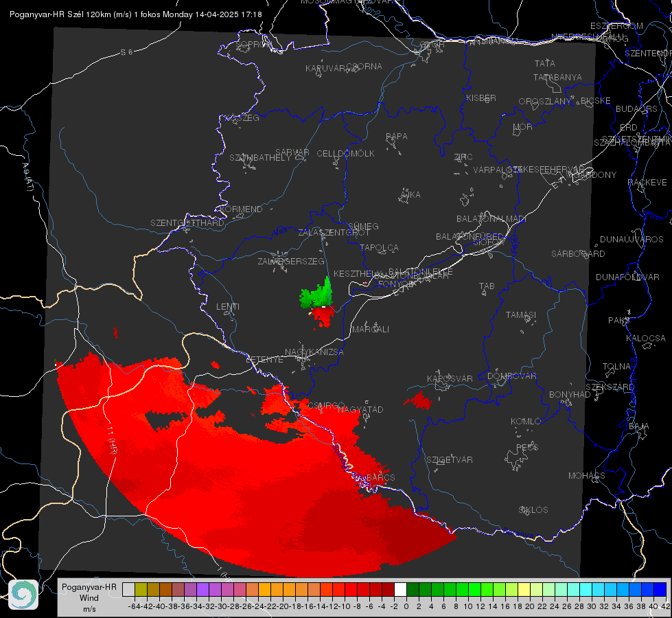The width and height of the screenshot is (672, 618).
Task: Click the KAPUVÁR city label
Action: [326, 69]
